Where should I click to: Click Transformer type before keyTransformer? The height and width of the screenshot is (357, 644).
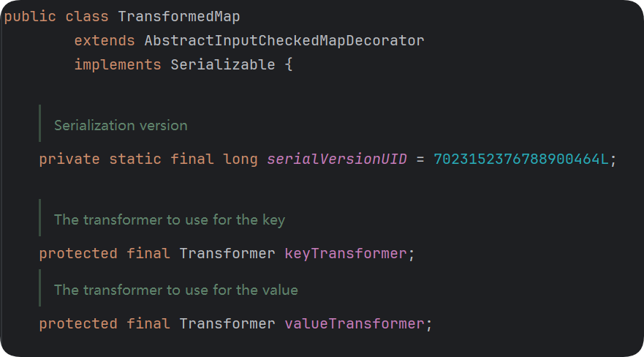[x=227, y=253]
